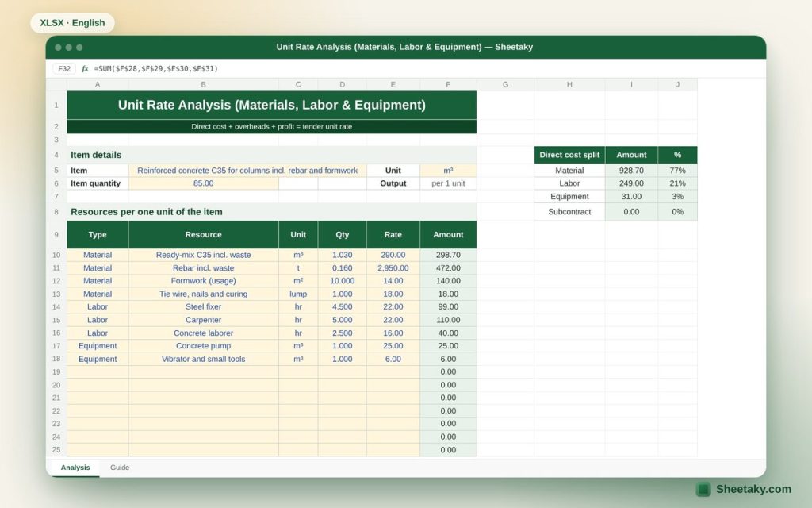Click the F32 cell name box

[64, 68]
